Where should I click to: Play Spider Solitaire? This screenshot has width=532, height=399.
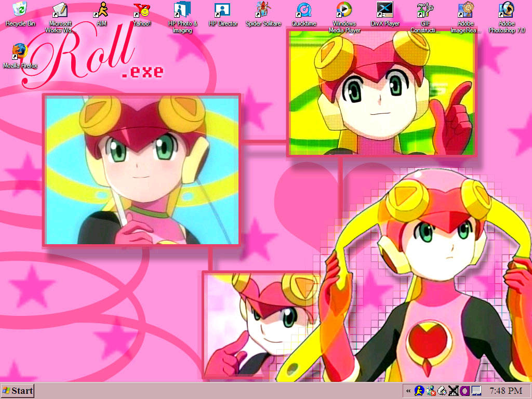click(263, 9)
